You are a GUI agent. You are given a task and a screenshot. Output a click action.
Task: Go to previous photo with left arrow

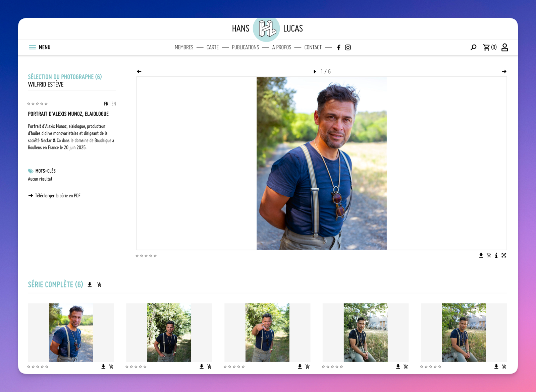pos(139,71)
